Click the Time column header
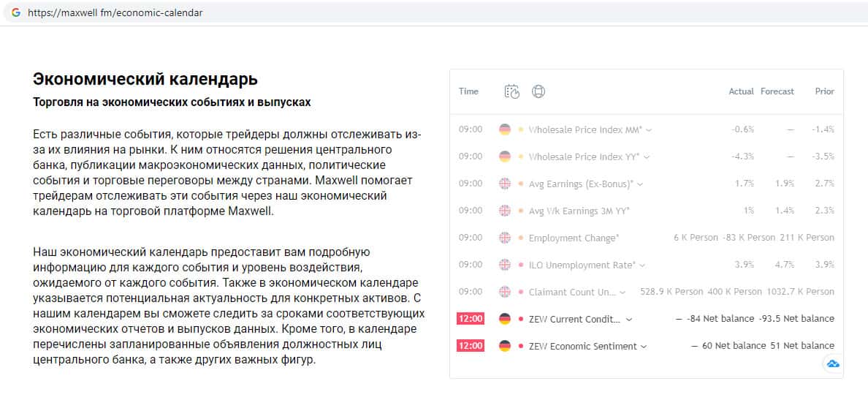The height and width of the screenshot is (411, 868). (x=468, y=91)
